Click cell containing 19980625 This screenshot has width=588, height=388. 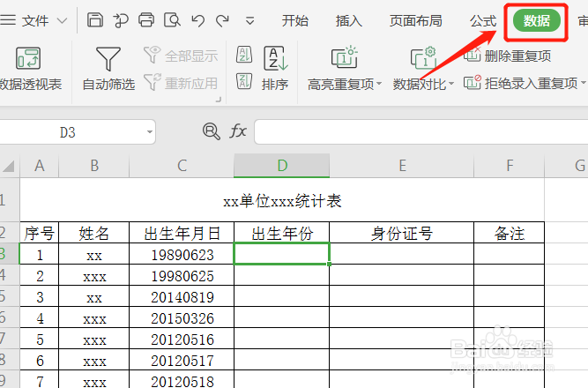pyautogui.click(x=182, y=275)
